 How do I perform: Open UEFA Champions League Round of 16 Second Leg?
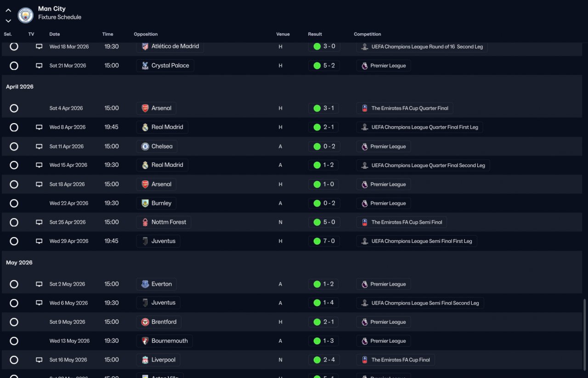(422, 46)
